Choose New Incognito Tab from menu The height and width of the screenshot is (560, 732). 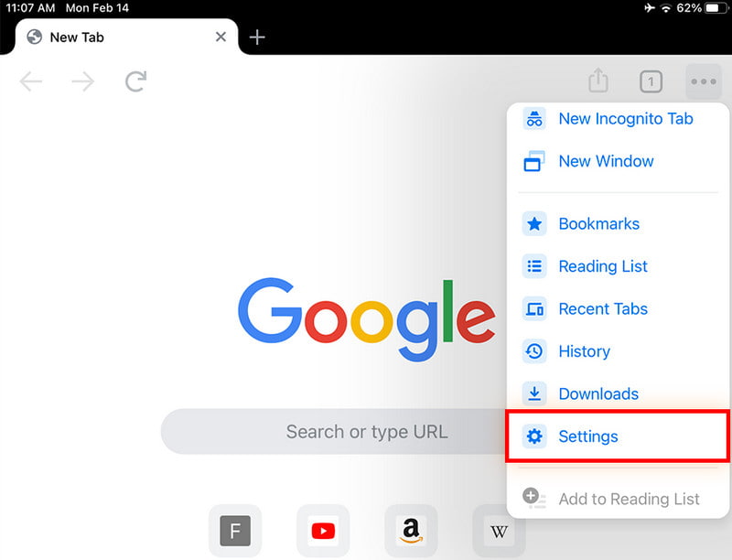click(618, 119)
